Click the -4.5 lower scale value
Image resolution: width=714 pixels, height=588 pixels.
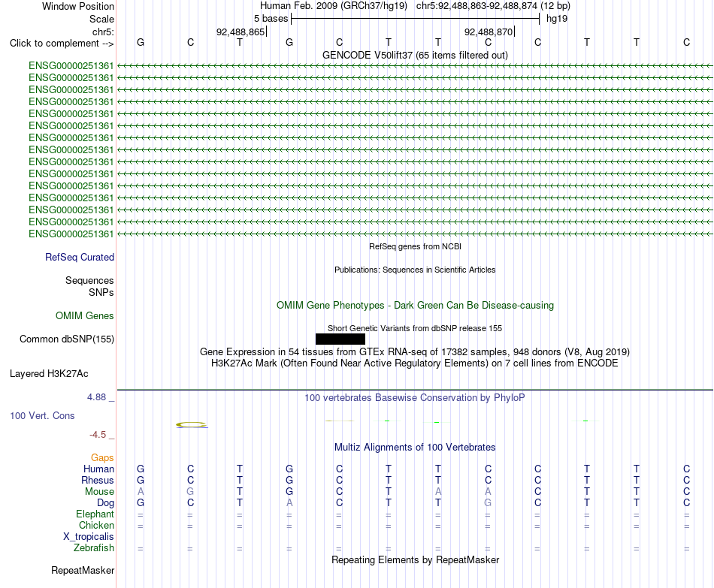coord(98,435)
